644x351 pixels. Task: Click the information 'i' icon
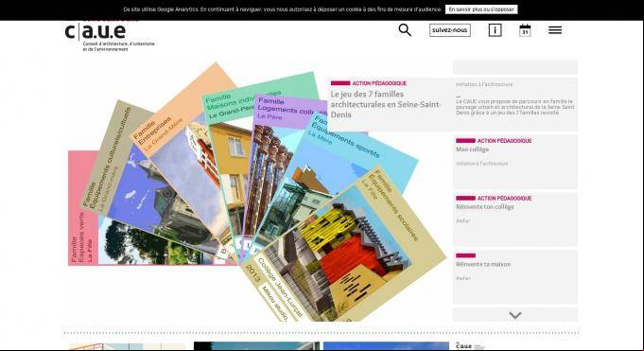(x=495, y=30)
